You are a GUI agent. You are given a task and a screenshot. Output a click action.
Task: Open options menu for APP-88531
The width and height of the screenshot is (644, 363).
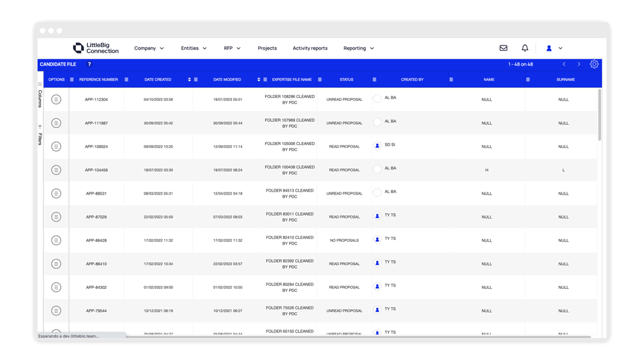pos(56,193)
